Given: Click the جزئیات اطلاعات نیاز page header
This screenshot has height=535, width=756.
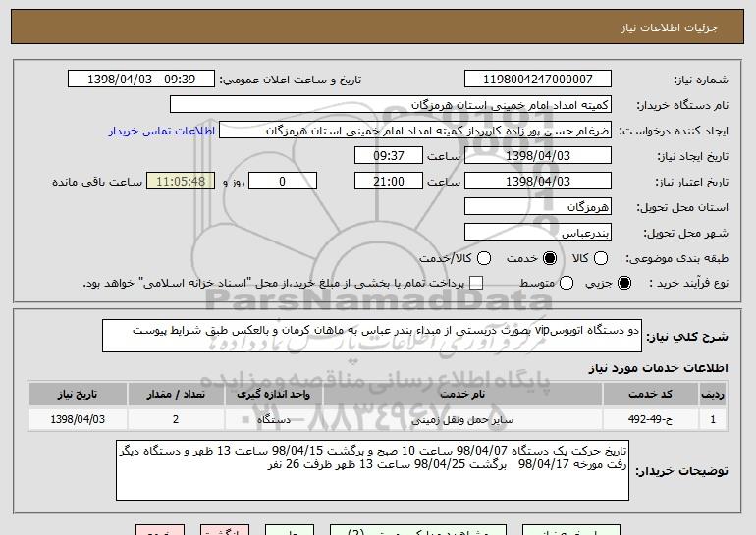Looking at the screenshot, I should point(669,27).
